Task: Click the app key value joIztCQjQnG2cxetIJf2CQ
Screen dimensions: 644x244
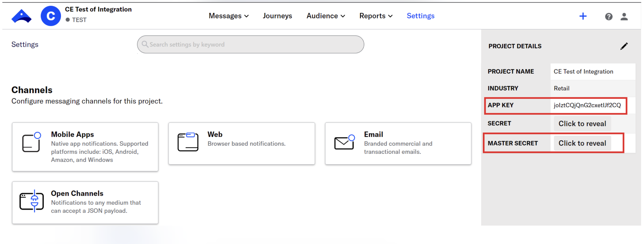Action: coord(587,105)
